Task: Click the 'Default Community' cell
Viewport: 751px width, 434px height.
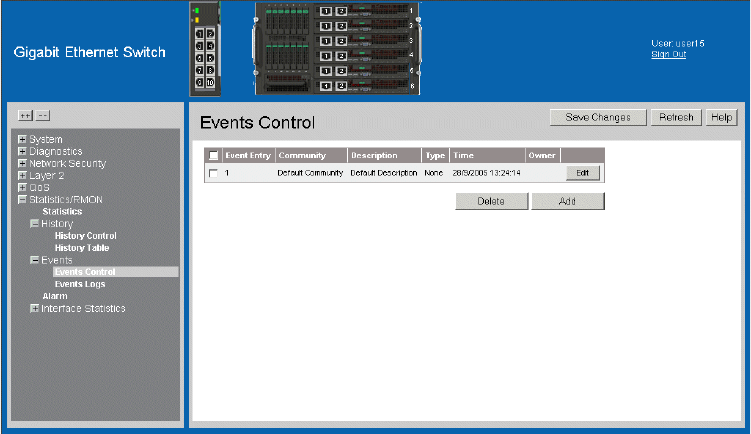Action: [x=310, y=173]
